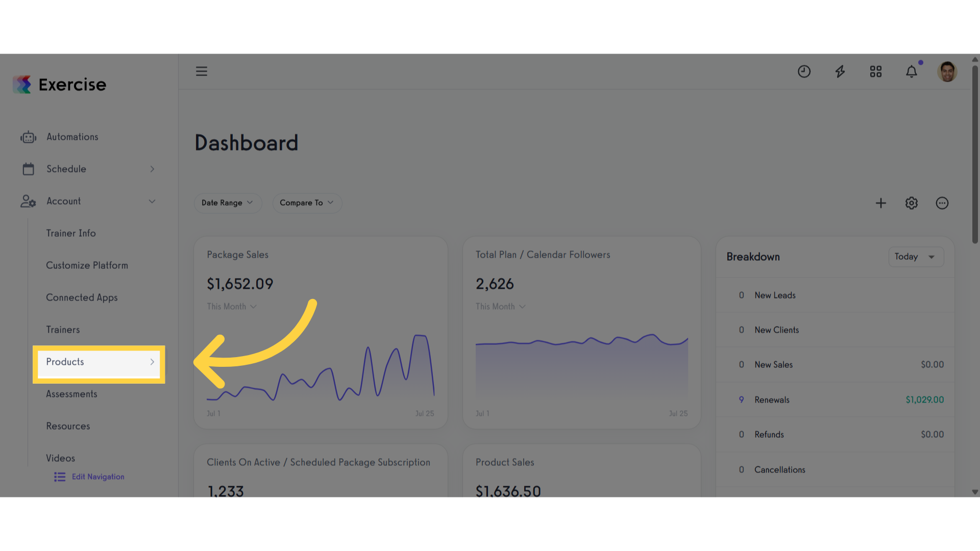
Task: Expand the Products submenu chevron
Action: pyautogui.click(x=152, y=362)
